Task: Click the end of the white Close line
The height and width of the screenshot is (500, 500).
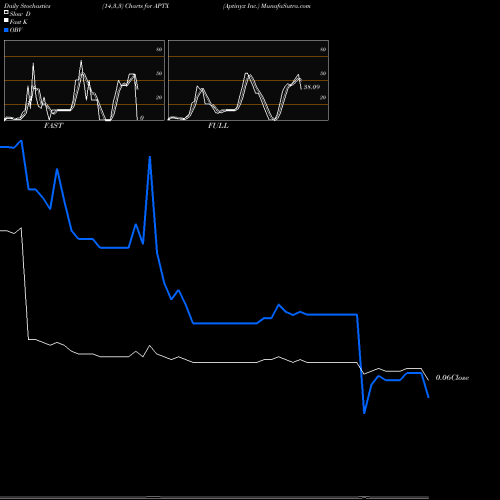Action: (428, 380)
